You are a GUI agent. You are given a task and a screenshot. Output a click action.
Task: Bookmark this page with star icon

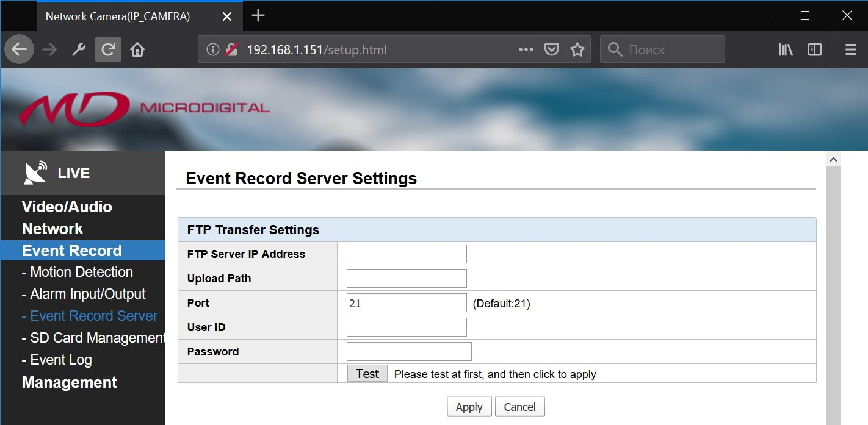tap(577, 50)
